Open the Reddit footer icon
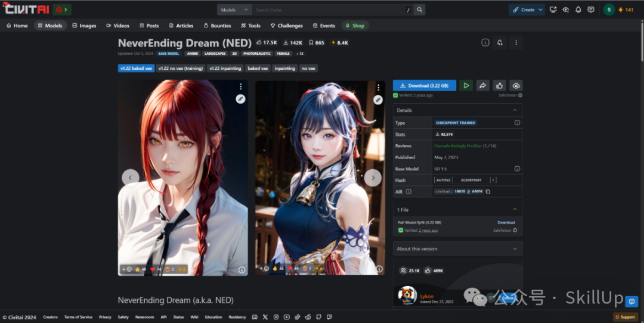 click(308, 317)
